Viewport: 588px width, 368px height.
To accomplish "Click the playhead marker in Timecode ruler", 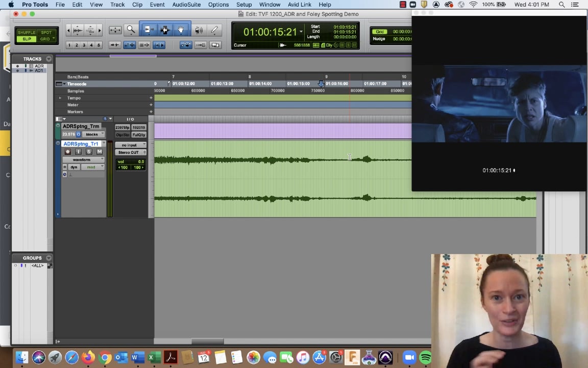I will pos(321,83).
